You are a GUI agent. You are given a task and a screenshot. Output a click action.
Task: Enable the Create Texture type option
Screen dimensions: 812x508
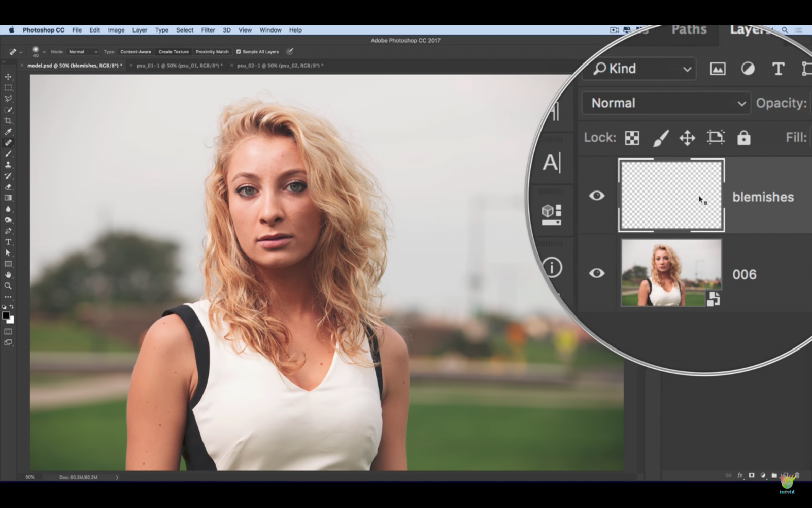tap(174, 51)
